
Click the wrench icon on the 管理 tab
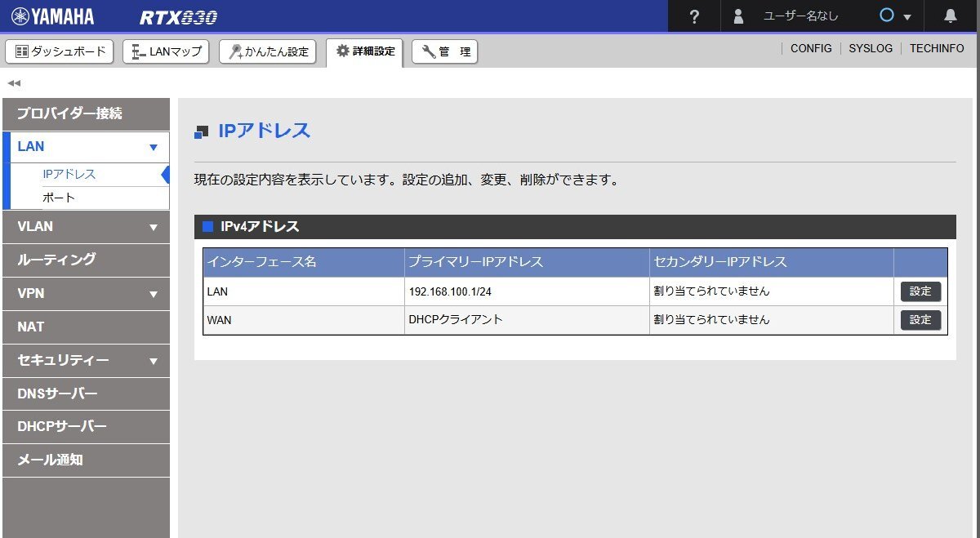[x=427, y=51]
